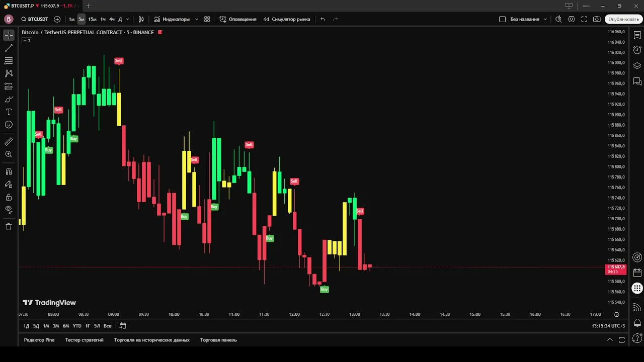Switch to 4ч timeframe
Screen dimensions: 644x362
[112, 19]
